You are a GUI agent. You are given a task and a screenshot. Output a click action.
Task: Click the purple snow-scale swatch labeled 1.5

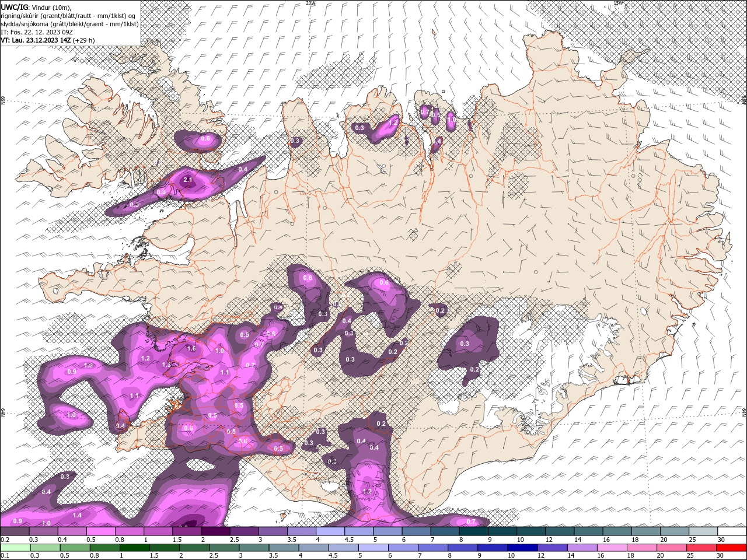pyautogui.click(x=187, y=531)
